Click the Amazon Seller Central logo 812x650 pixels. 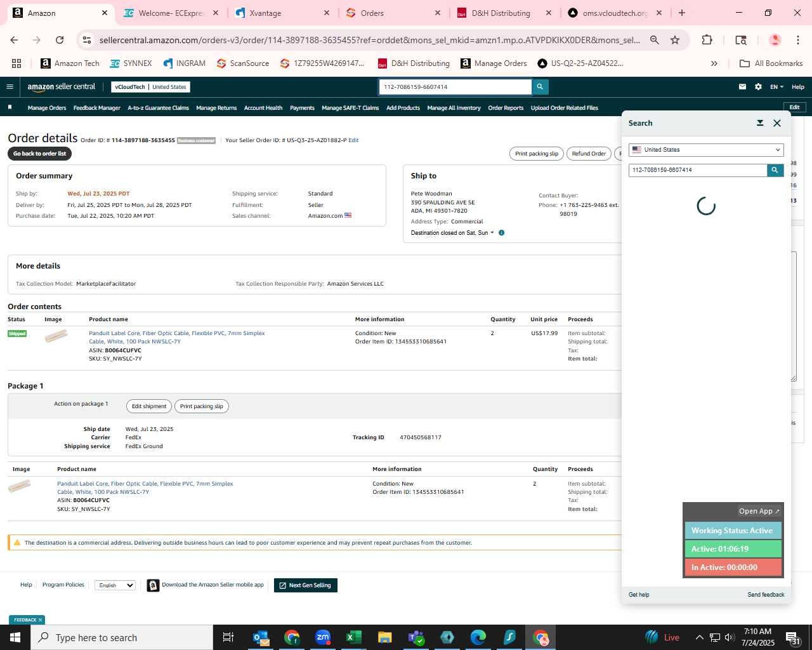(x=61, y=87)
